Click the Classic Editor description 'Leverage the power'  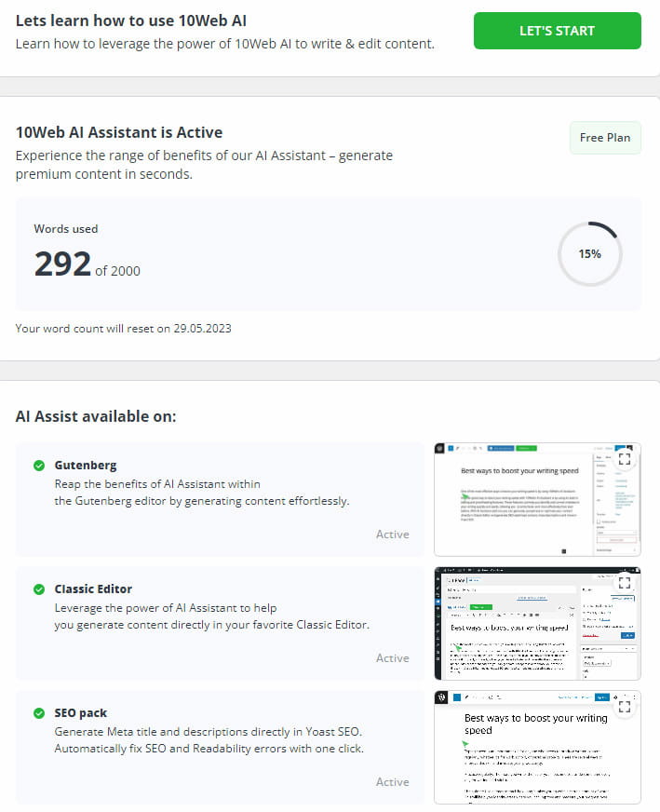[x=211, y=616]
